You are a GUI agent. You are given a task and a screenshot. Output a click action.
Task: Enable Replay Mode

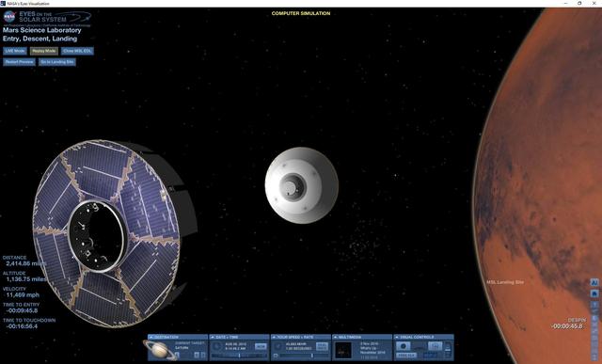44,51
